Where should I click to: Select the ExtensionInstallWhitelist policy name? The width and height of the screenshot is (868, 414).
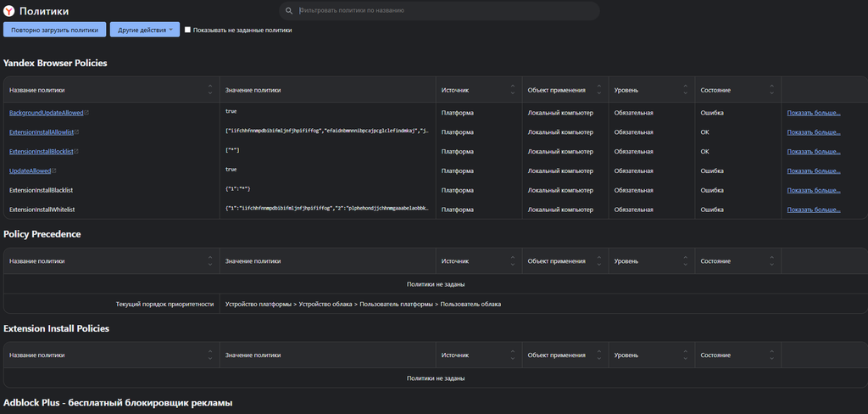[42, 210]
